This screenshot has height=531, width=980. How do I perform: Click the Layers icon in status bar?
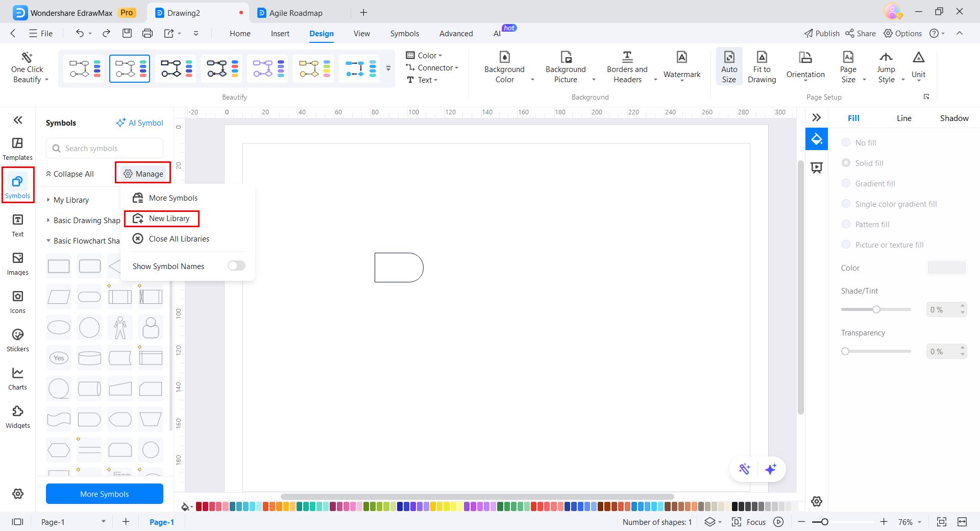710,522
